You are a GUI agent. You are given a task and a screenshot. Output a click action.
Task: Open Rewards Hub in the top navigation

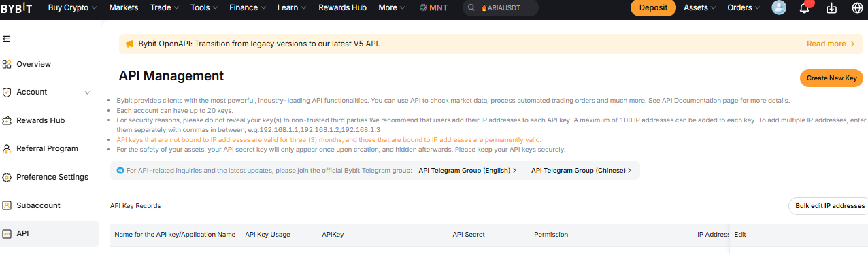coord(342,8)
